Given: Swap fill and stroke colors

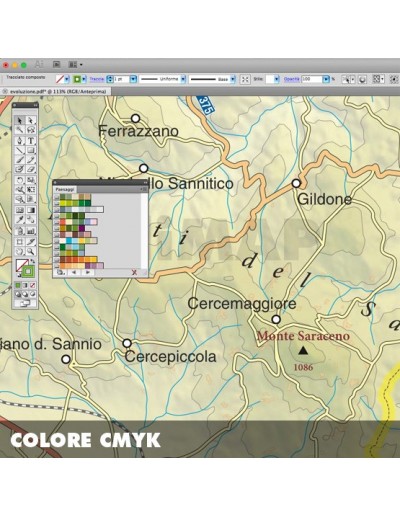Looking at the screenshot, I should coord(32,261).
